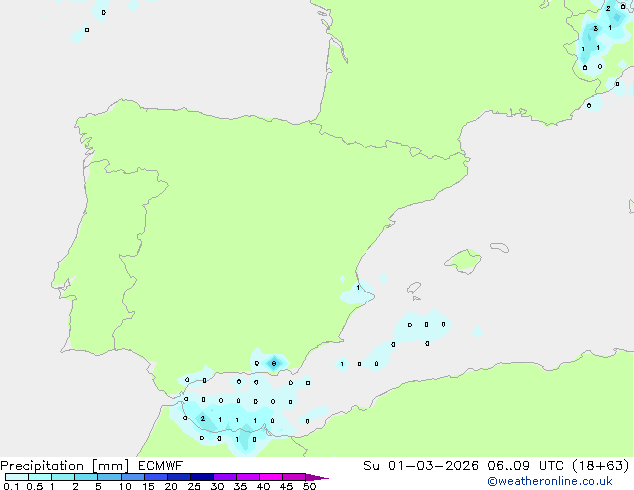Select the 5–10 mm legend color box
The height and width of the screenshot is (490, 634).
pos(109,477)
